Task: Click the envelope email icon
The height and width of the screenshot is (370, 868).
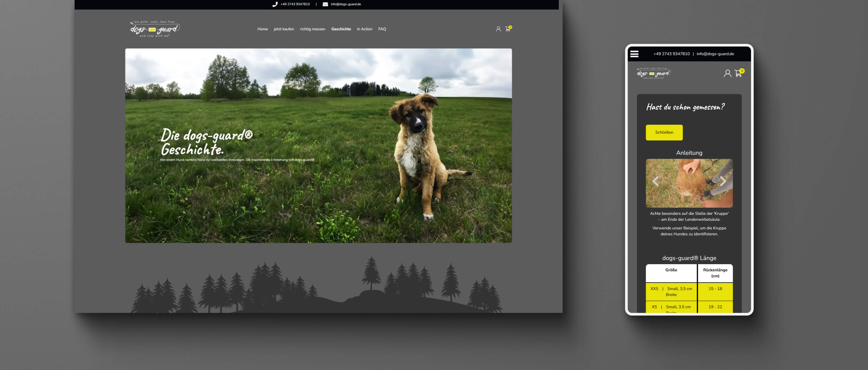Action: (325, 4)
